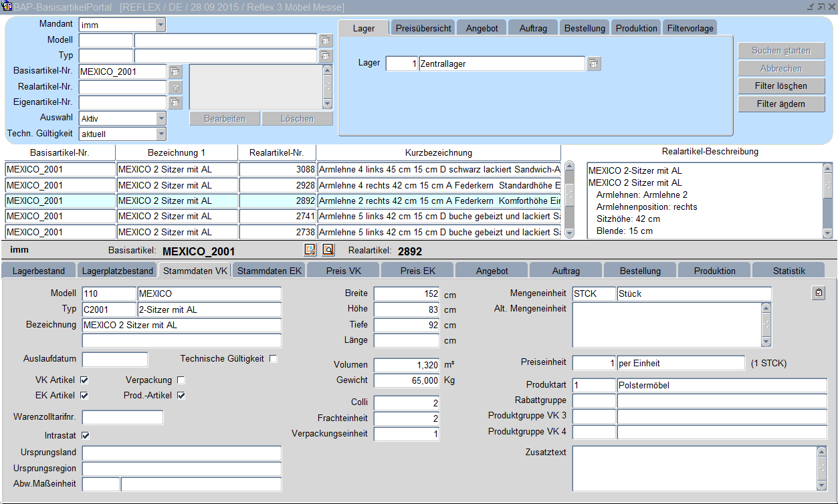Open the Lager Zentrallager lookup icon

pos(594,64)
